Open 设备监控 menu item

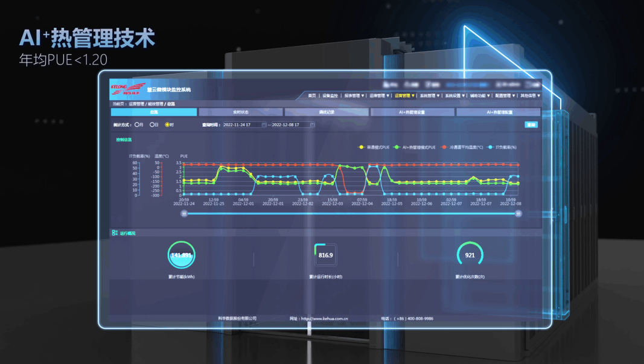pyautogui.click(x=330, y=96)
